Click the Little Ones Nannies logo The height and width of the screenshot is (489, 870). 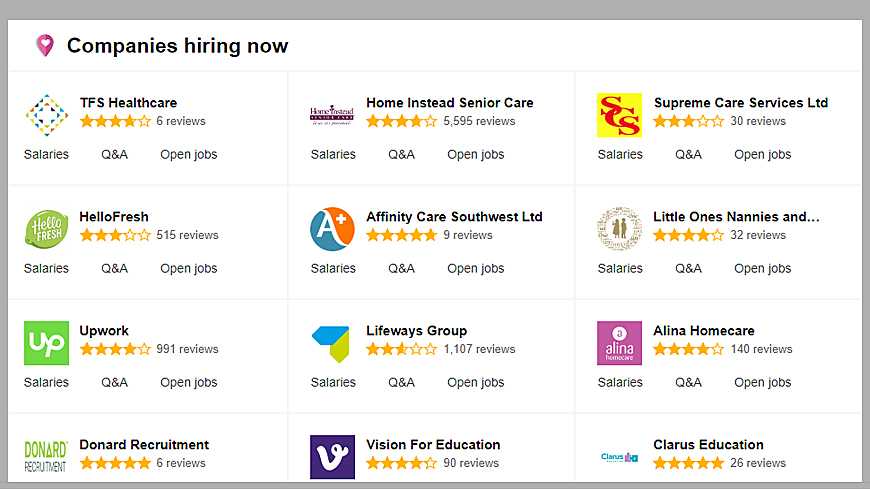pyautogui.click(x=619, y=229)
